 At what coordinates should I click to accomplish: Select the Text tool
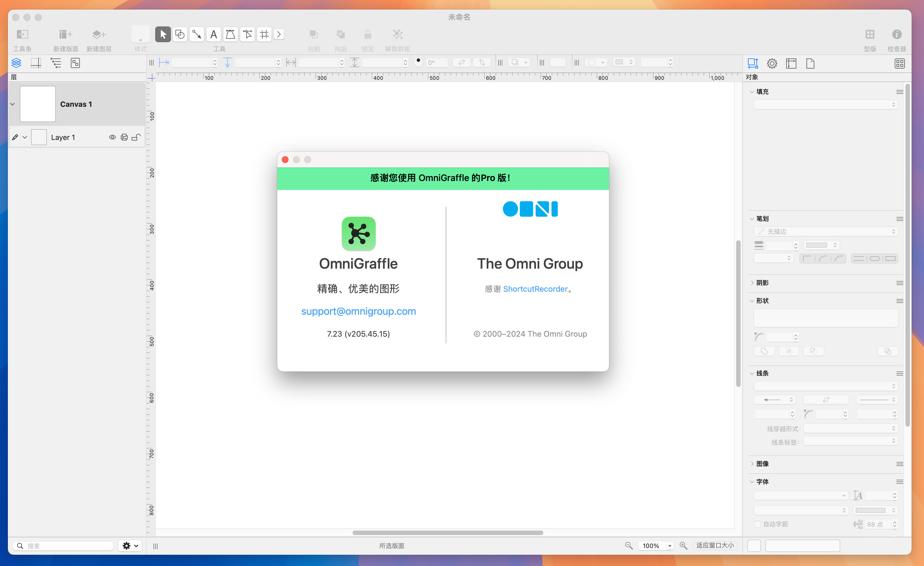214,35
